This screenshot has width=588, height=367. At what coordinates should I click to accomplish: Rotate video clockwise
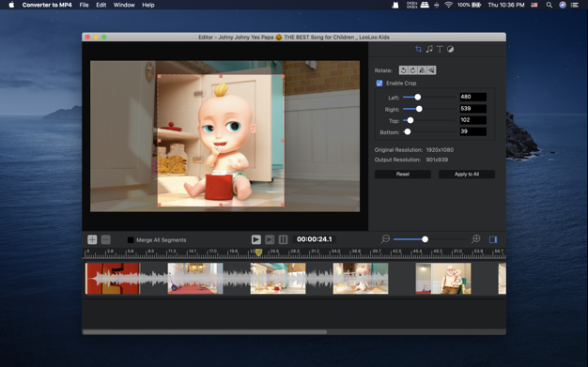tap(413, 70)
